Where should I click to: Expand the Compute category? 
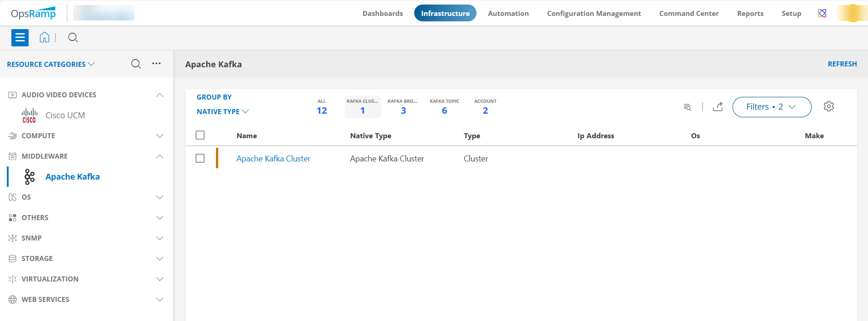(x=160, y=136)
